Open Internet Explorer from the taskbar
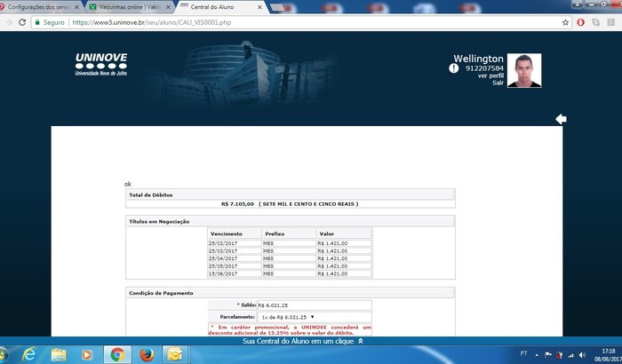The image size is (622, 364). pos(29,354)
